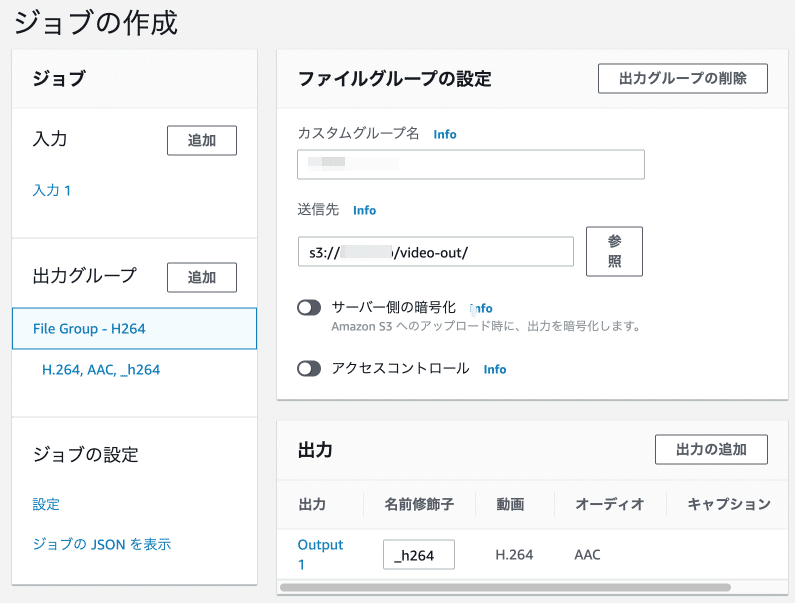795x603 pixels.
Task: Toggle the サーバー側の暗号化 switch
Action: (x=309, y=308)
